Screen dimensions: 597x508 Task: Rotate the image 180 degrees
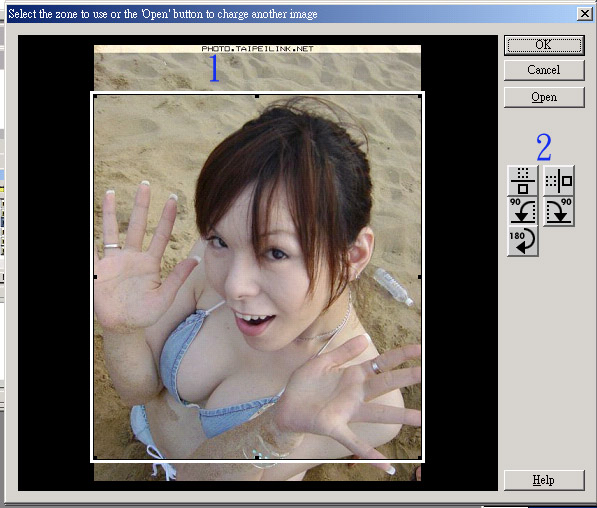[x=522, y=241]
